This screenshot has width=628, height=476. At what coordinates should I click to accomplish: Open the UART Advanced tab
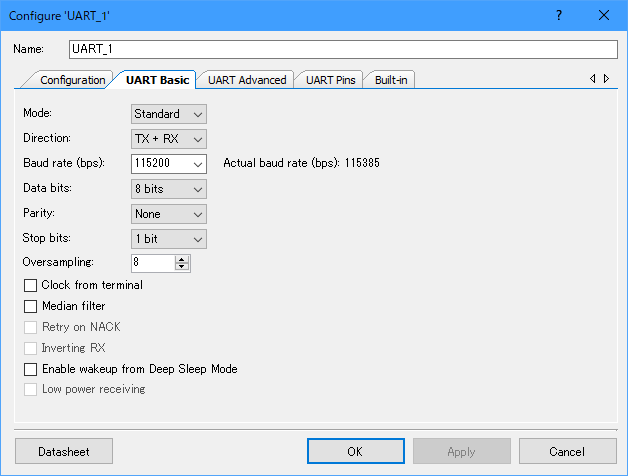(x=247, y=80)
